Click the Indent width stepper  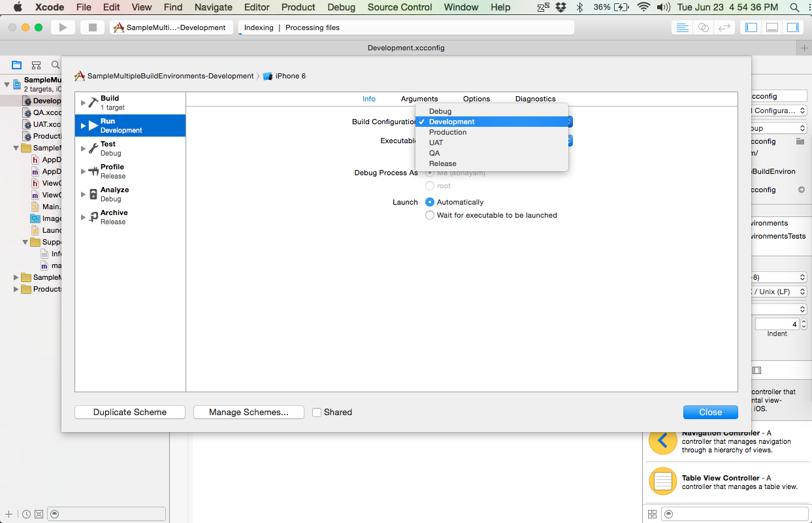point(803,324)
